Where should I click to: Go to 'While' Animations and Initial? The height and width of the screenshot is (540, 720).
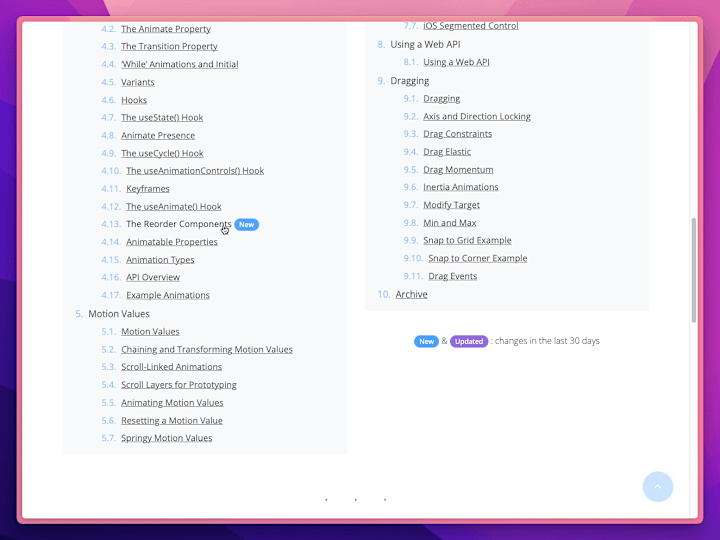pos(180,64)
